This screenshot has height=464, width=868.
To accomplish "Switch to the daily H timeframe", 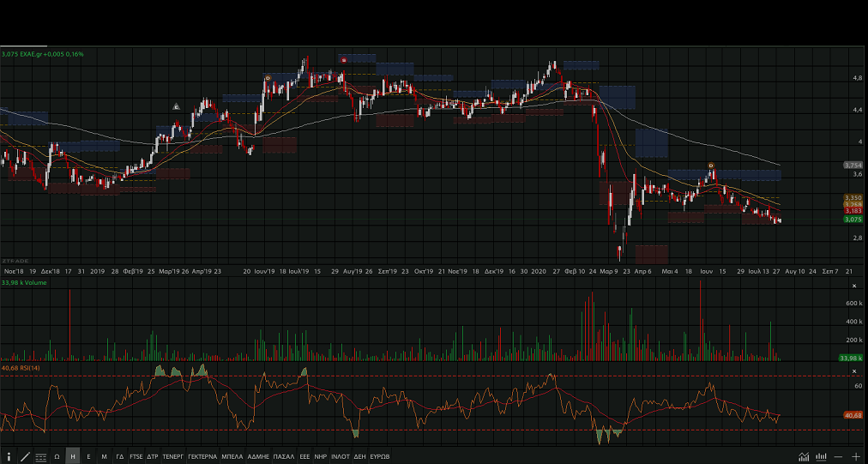I will click(73, 456).
